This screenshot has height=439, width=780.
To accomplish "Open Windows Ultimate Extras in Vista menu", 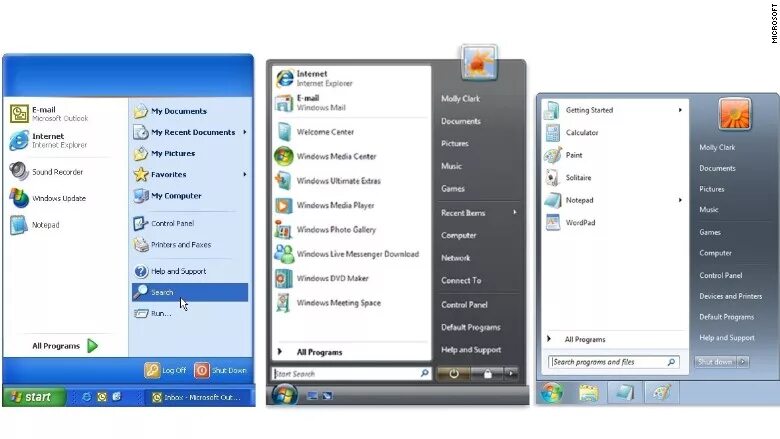I will 327,180.
